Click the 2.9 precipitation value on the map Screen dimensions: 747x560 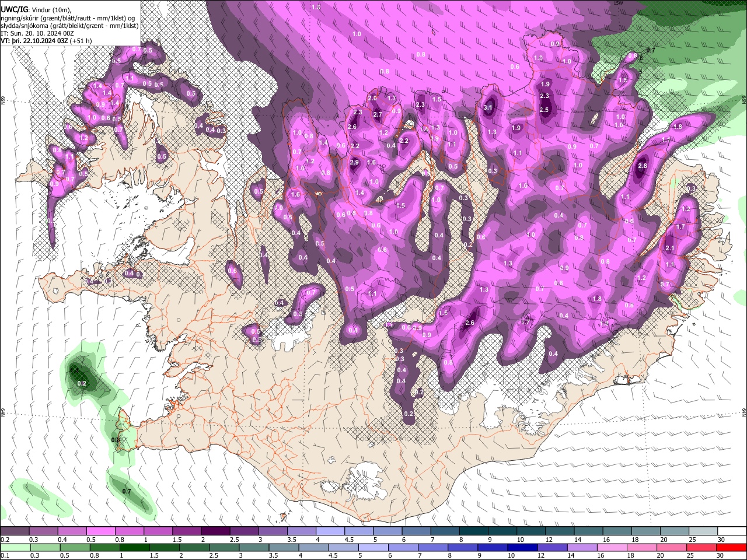pyautogui.click(x=354, y=163)
